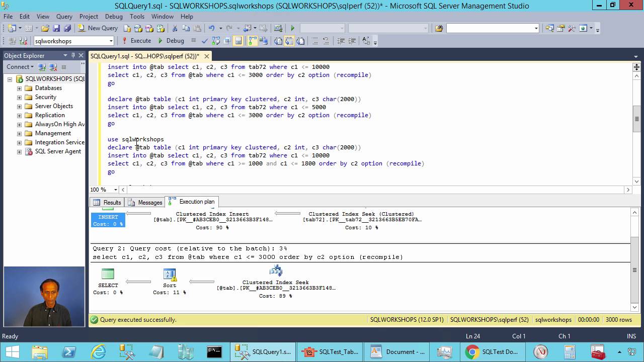Viewport: 644px width, 362px height.
Task: Click the Debug button
Action: 171,41
